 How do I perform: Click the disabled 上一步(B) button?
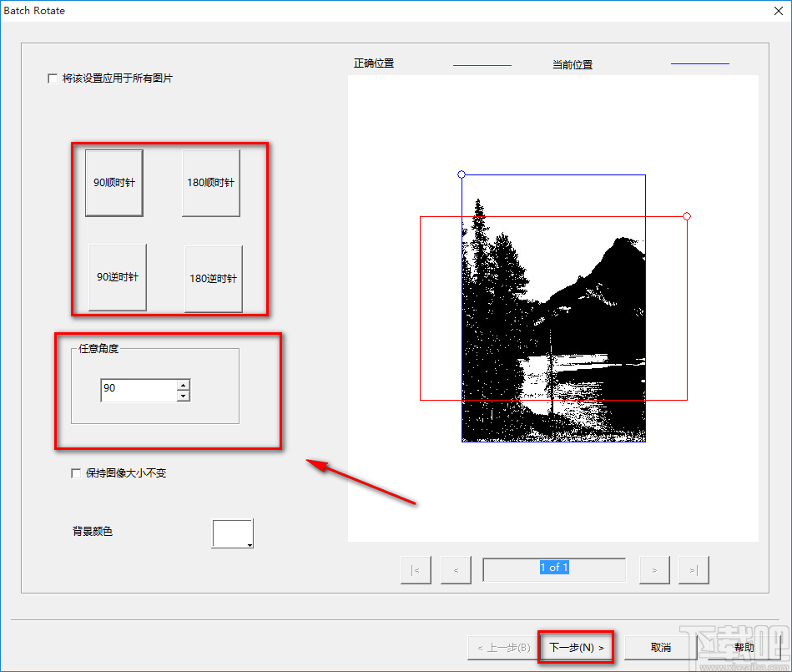503,648
